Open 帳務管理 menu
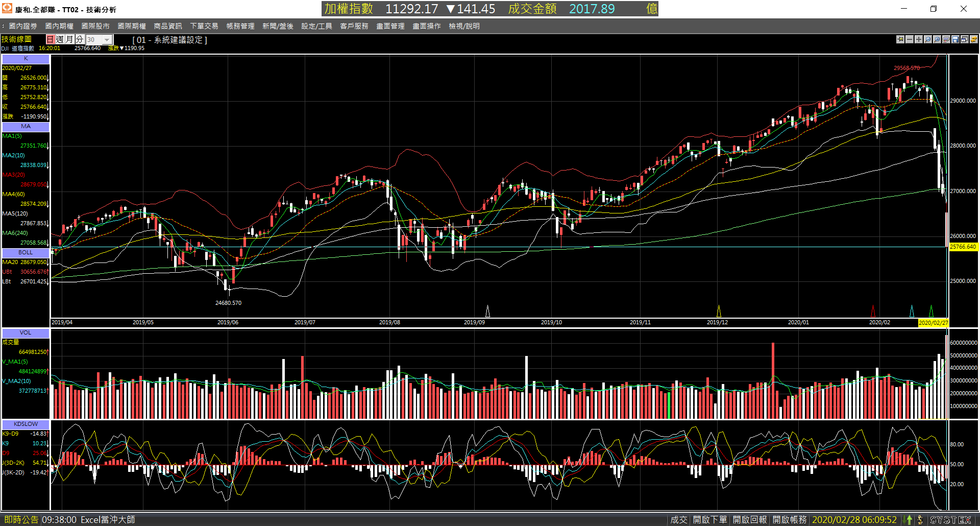 click(x=240, y=26)
